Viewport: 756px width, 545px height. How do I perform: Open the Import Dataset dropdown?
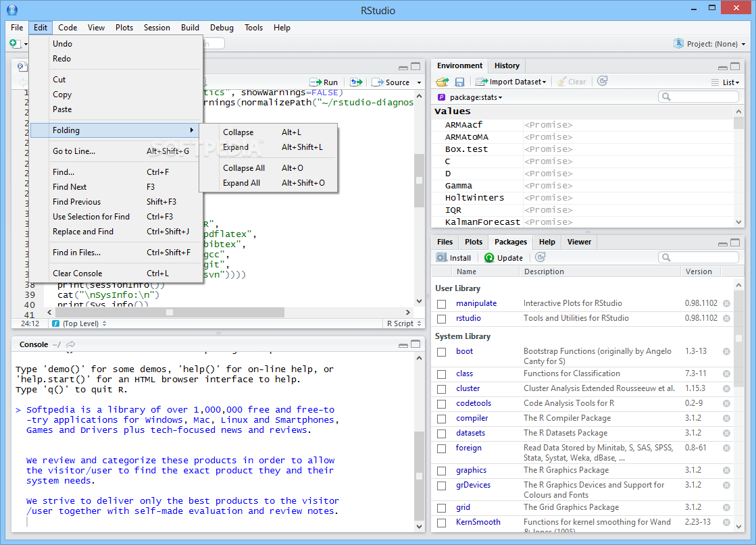click(511, 82)
